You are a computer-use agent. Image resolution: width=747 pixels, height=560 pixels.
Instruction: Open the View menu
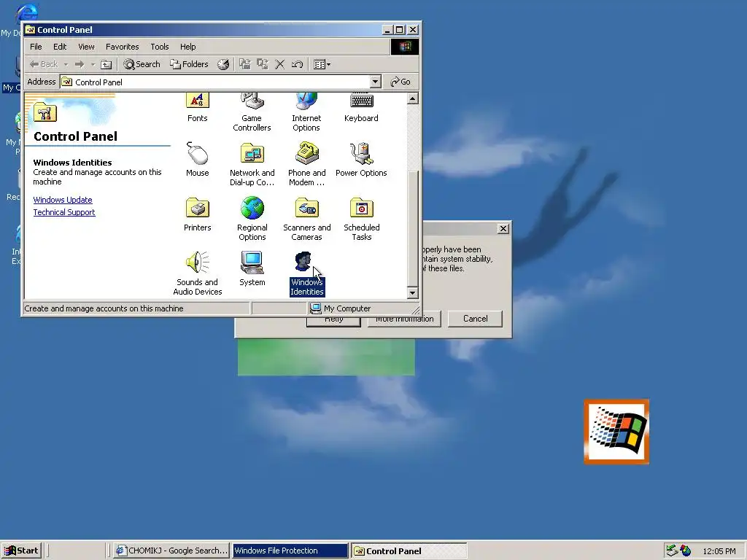[86, 47]
